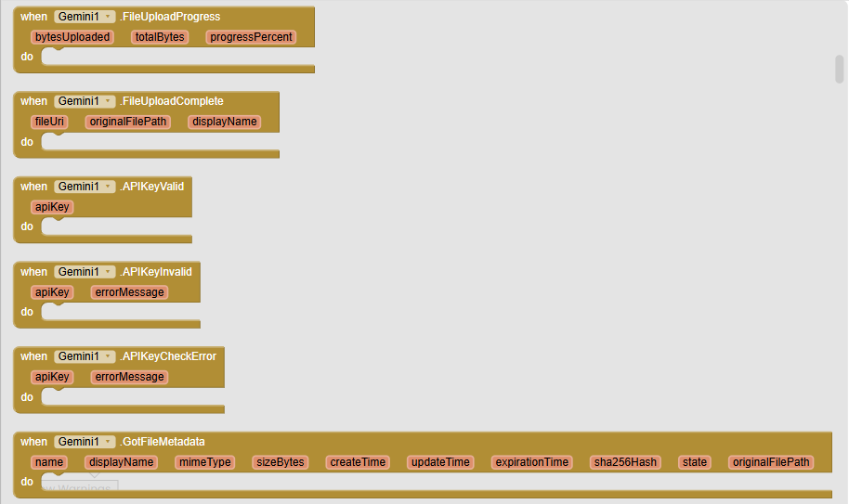
Task: Select the FileUploadProgress event block label
Action: 170,17
